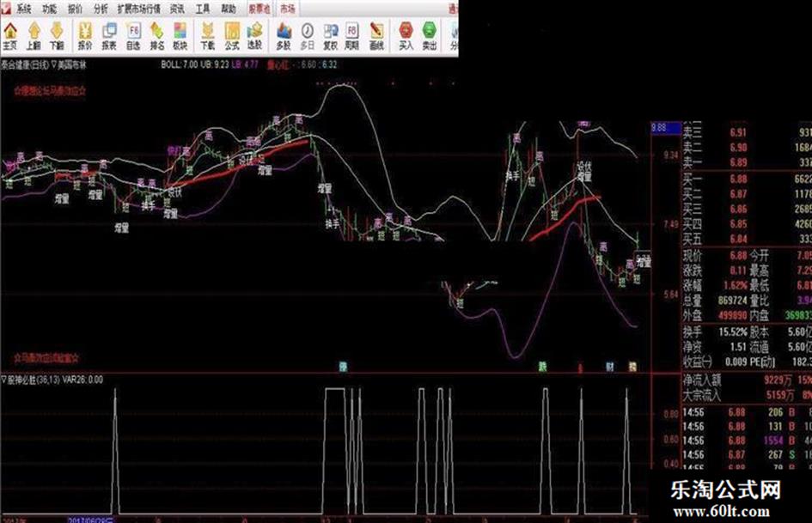Open the 资讯 menu
812x523 pixels.
click(177, 9)
